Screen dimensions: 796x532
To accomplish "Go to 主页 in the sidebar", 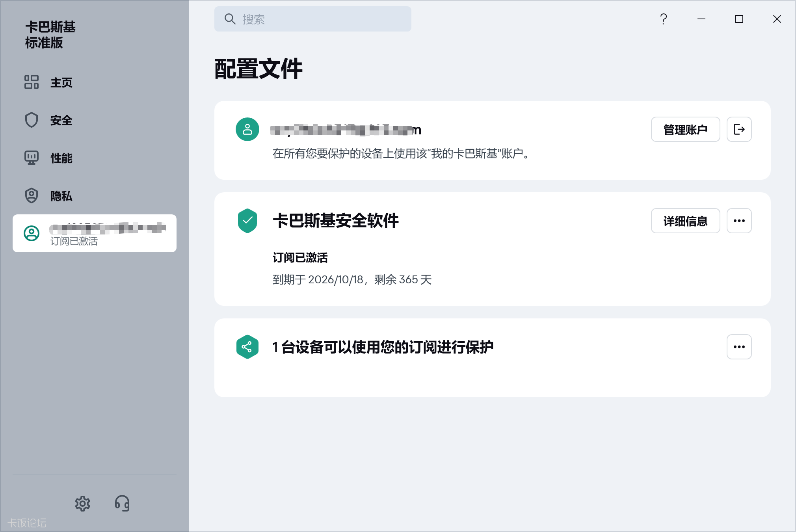I will 61,83.
